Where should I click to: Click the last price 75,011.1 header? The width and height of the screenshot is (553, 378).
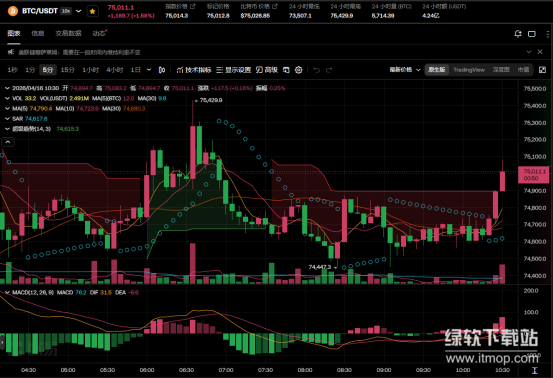(121, 7)
